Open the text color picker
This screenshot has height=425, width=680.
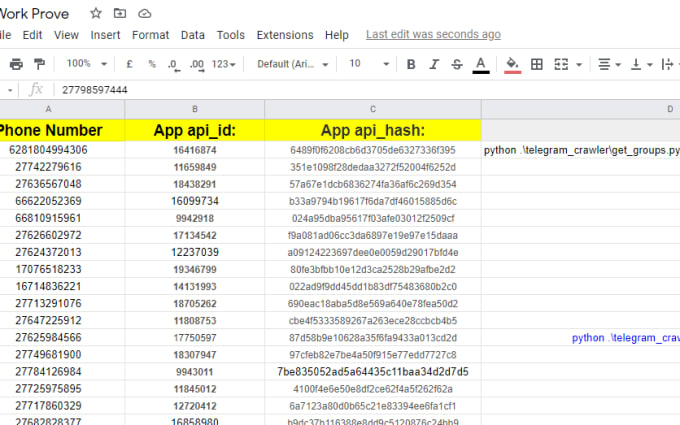pos(481,65)
